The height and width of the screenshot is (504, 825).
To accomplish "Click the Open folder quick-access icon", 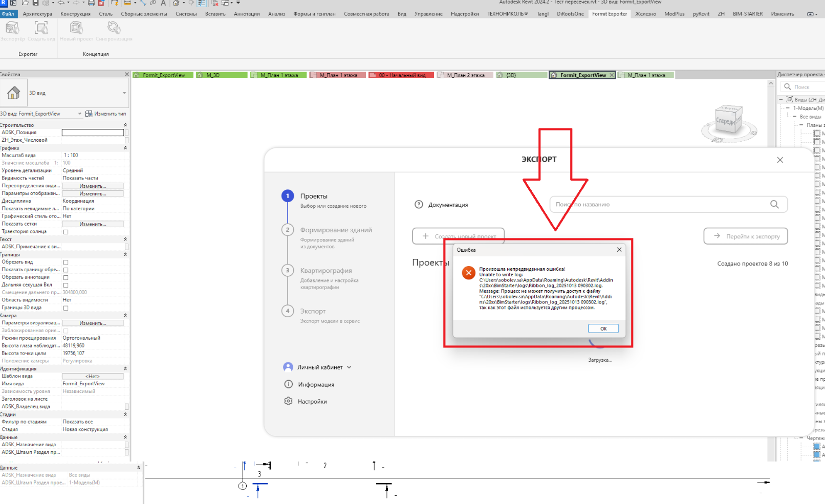I will coord(25,3).
